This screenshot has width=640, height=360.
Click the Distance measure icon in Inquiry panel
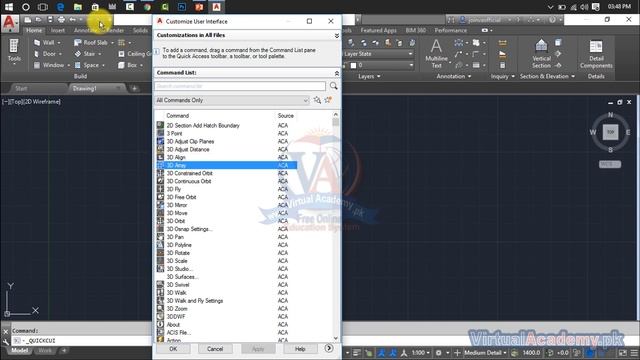[502, 43]
